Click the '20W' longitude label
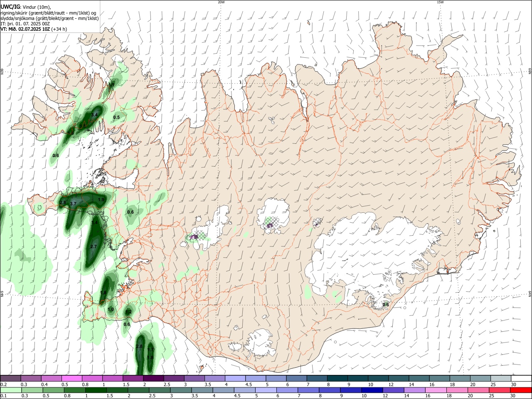Screen dimensions: 532x399 (221, 2)
